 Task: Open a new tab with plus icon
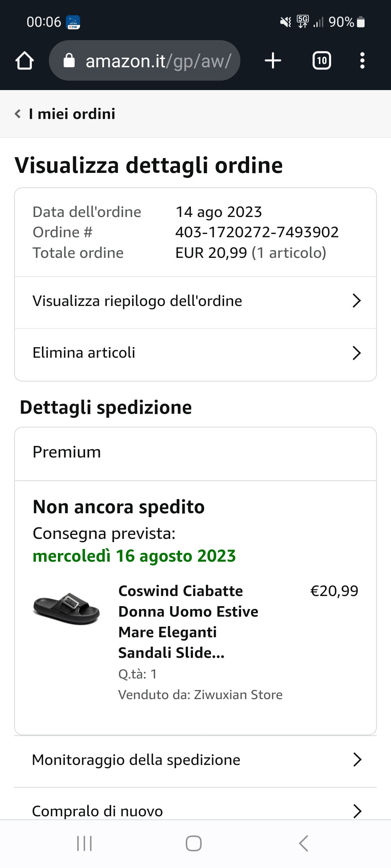click(273, 60)
